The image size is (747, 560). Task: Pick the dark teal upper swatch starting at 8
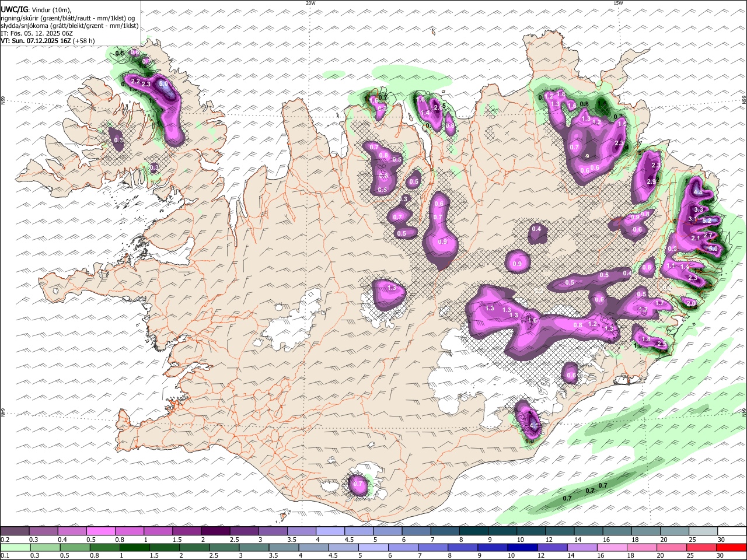point(473,531)
